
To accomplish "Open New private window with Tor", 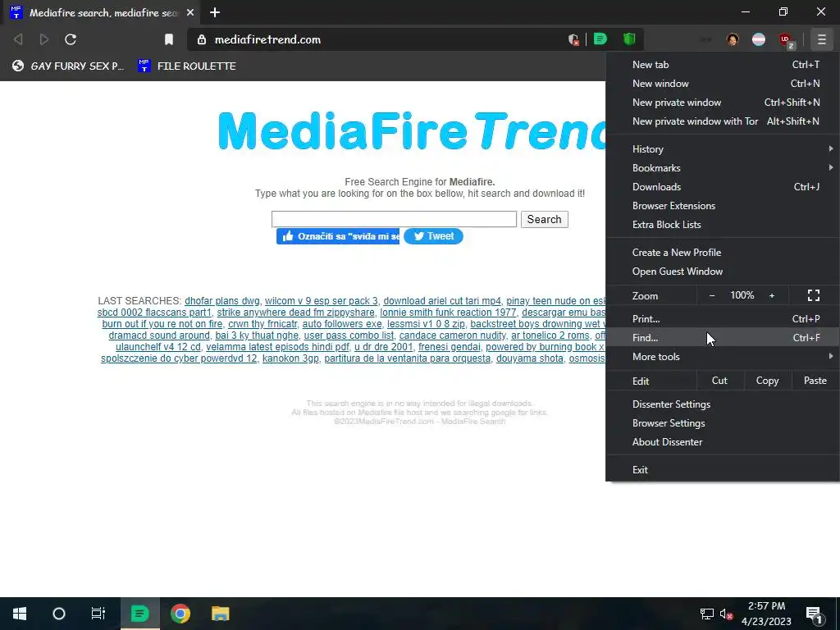I will pos(723,121).
